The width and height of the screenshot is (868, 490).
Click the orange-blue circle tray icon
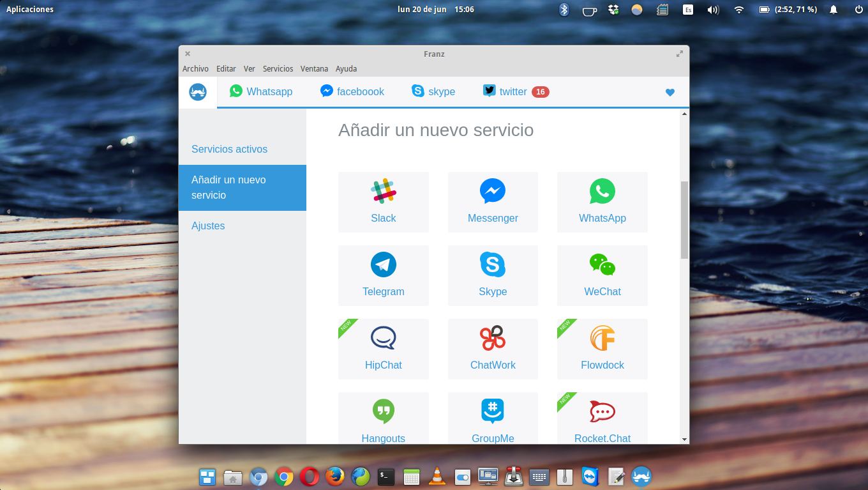point(637,10)
